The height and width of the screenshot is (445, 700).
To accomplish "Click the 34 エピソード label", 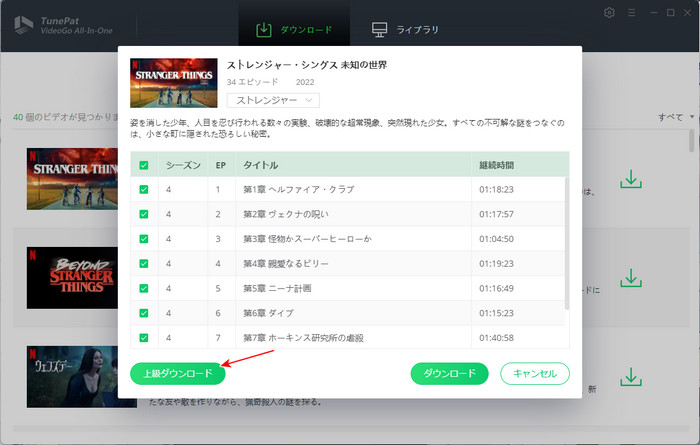I will click(252, 82).
